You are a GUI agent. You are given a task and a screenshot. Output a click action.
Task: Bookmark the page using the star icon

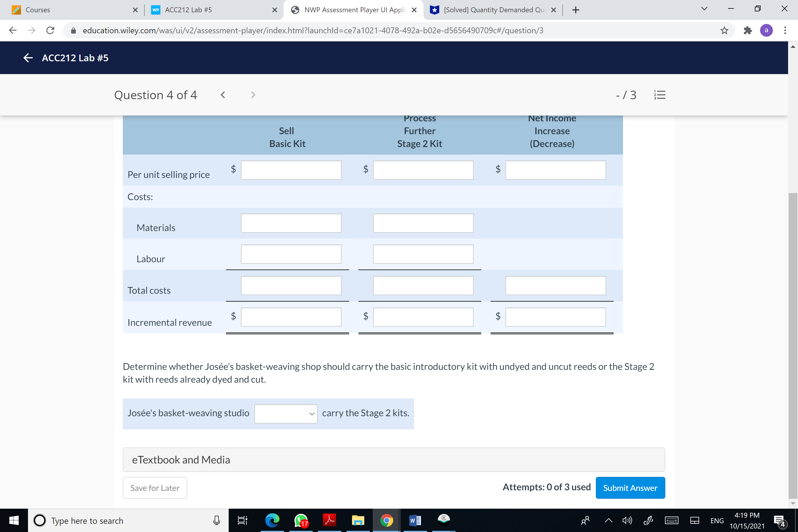(x=724, y=30)
